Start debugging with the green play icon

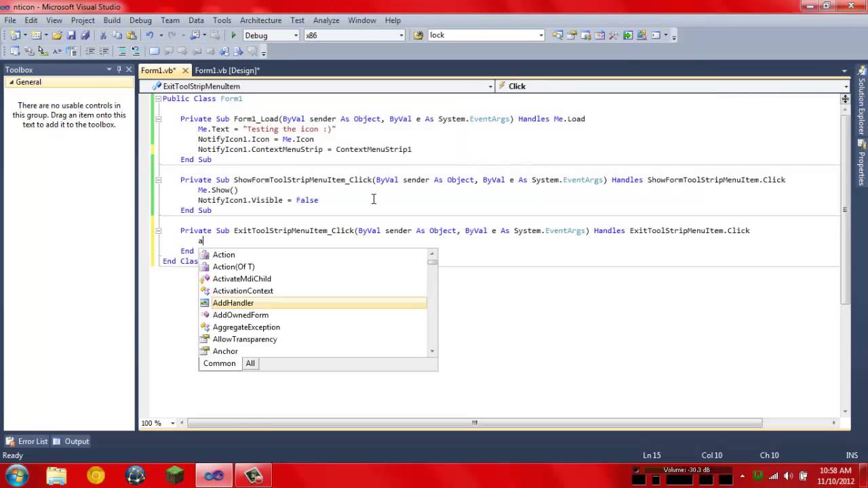[x=233, y=35]
